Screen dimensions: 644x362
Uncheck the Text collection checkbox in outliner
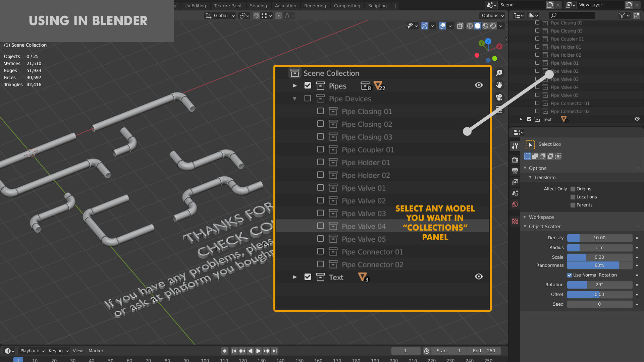click(529, 119)
